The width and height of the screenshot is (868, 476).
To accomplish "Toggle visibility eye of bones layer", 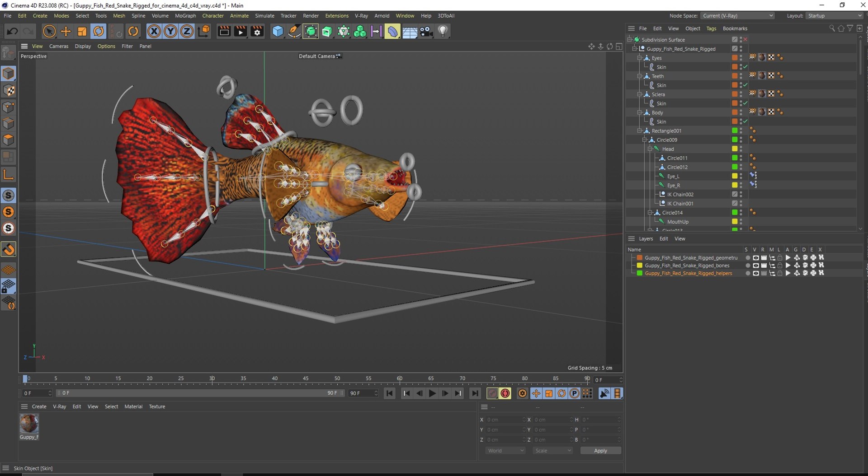I will tap(755, 266).
